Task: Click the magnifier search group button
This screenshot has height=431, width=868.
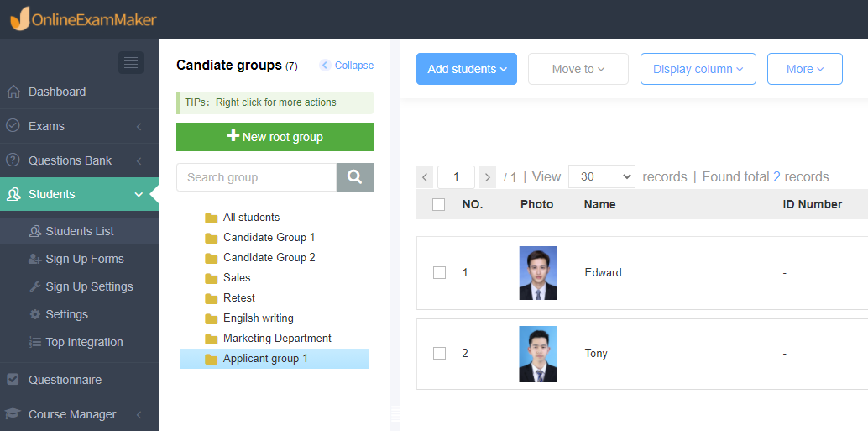Action: [355, 177]
